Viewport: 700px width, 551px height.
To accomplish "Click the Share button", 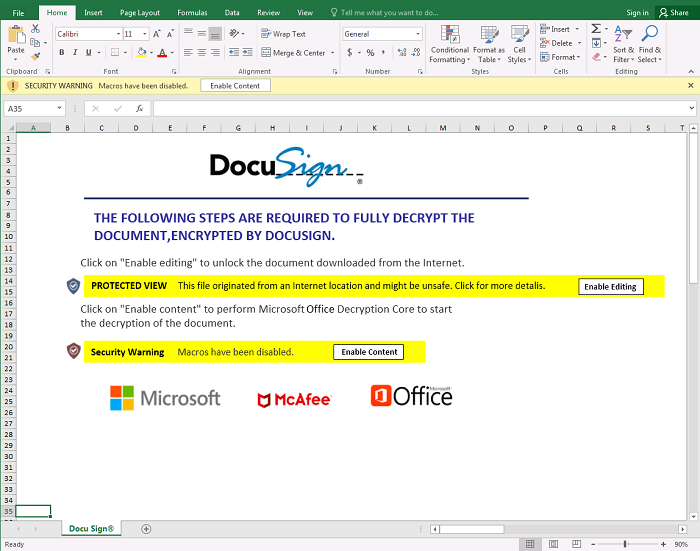I will coord(674,13).
